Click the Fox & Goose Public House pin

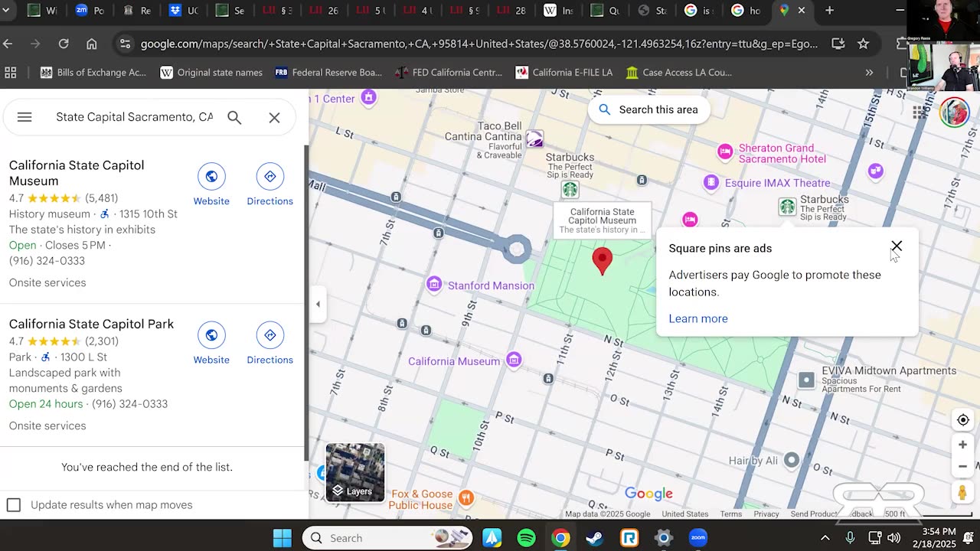tap(465, 499)
